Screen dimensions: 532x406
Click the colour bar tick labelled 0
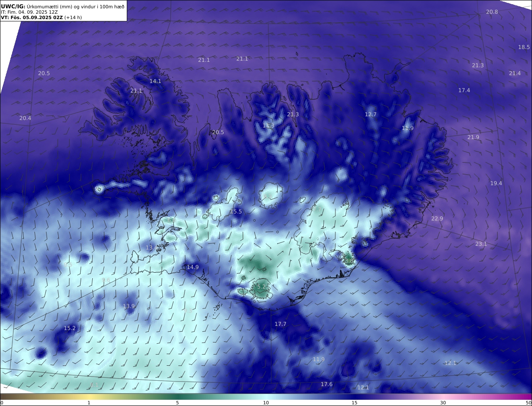(x=1, y=403)
